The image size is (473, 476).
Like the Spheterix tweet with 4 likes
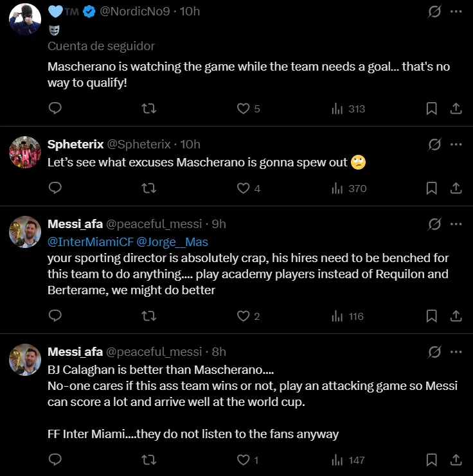pyautogui.click(x=244, y=188)
